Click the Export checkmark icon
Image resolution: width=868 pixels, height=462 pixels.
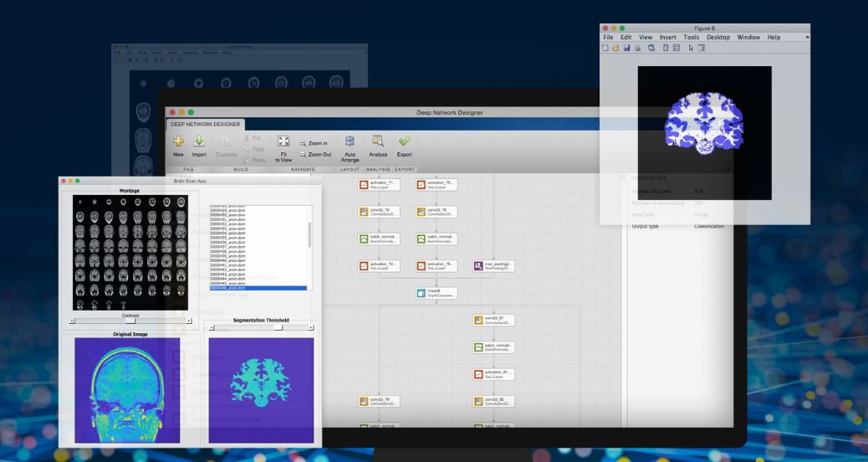(405, 142)
